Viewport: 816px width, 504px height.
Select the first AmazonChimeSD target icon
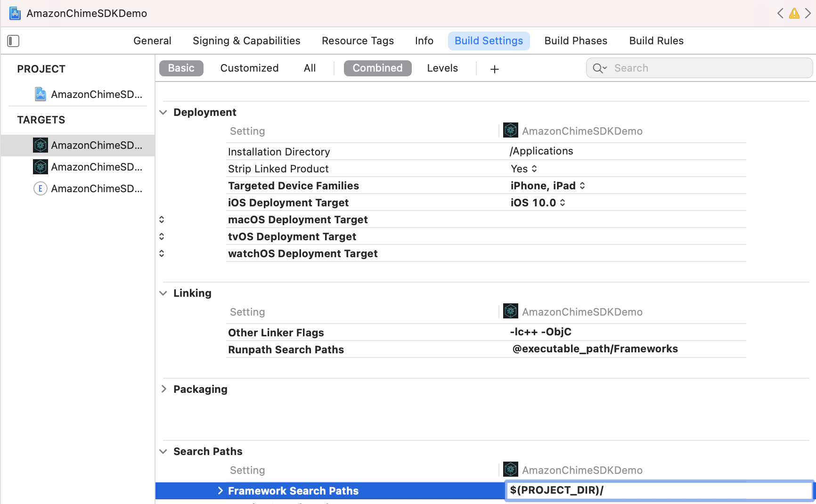click(x=41, y=145)
